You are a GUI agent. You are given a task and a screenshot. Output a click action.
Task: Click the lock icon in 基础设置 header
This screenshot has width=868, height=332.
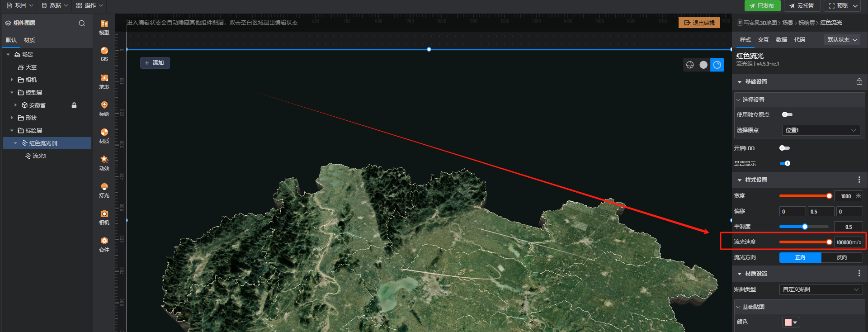point(859,82)
